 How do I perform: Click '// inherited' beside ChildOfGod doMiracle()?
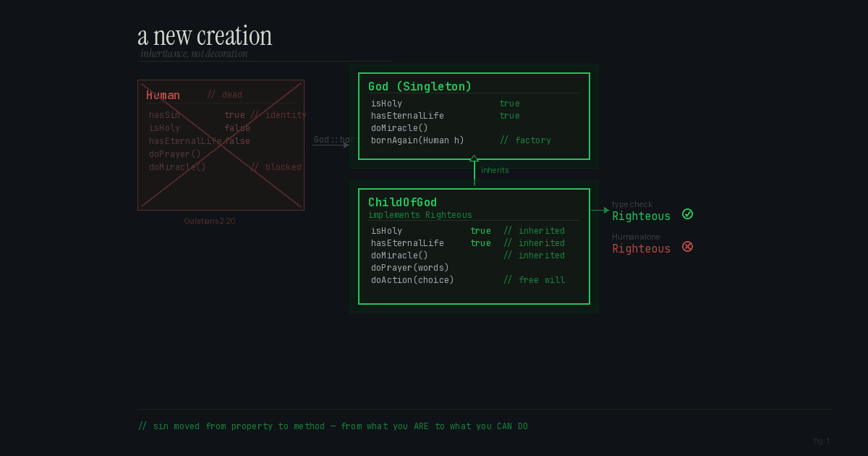[534, 256]
